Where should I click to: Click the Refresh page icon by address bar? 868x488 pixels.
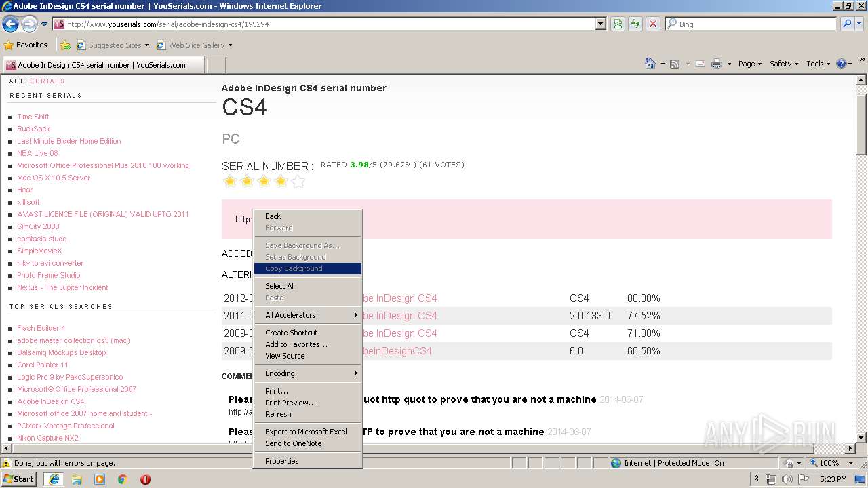pyautogui.click(x=635, y=24)
